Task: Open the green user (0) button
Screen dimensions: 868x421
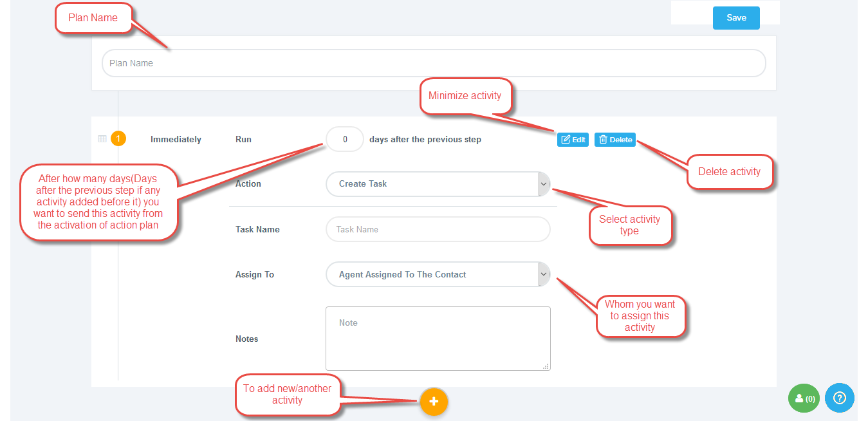Action: (x=804, y=398)
